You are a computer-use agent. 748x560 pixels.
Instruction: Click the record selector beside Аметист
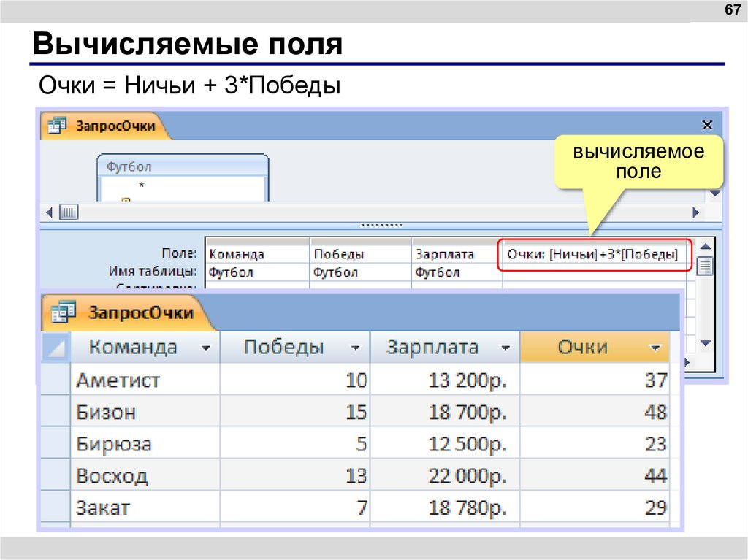[56, 380]
